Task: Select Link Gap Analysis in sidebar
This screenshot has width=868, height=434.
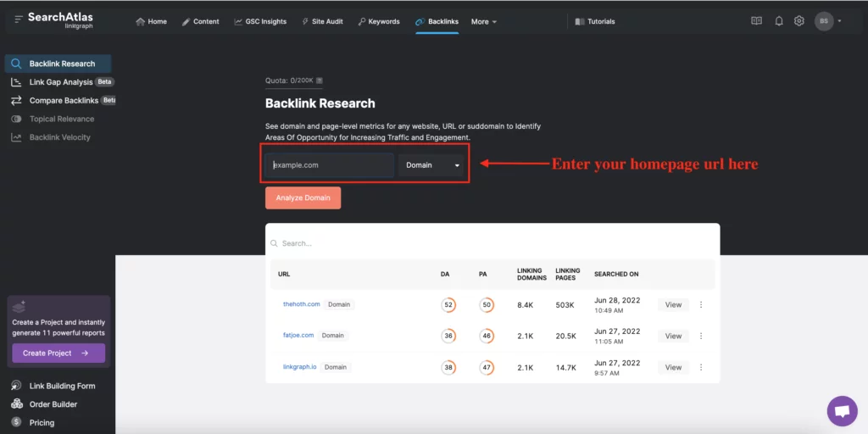Action: pos(60,82)
